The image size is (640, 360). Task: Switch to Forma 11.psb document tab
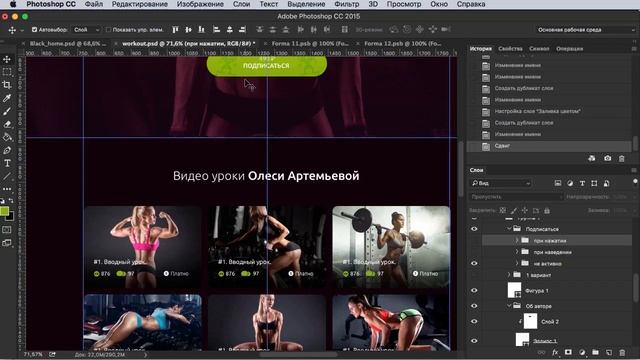point(310,43)
